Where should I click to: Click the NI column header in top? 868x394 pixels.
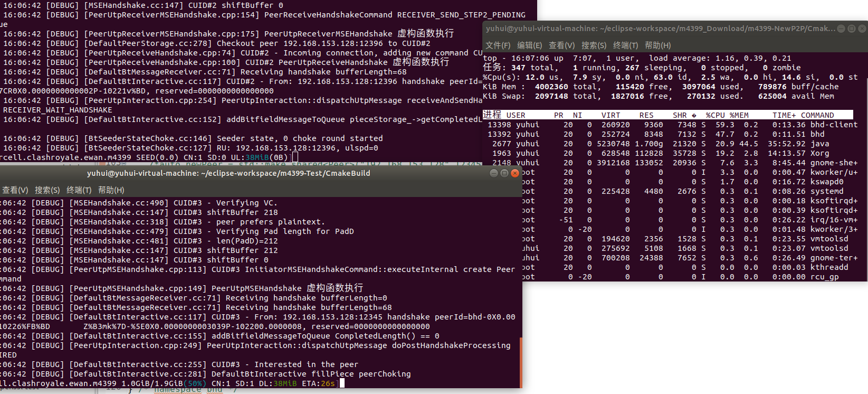coord(577,115)
